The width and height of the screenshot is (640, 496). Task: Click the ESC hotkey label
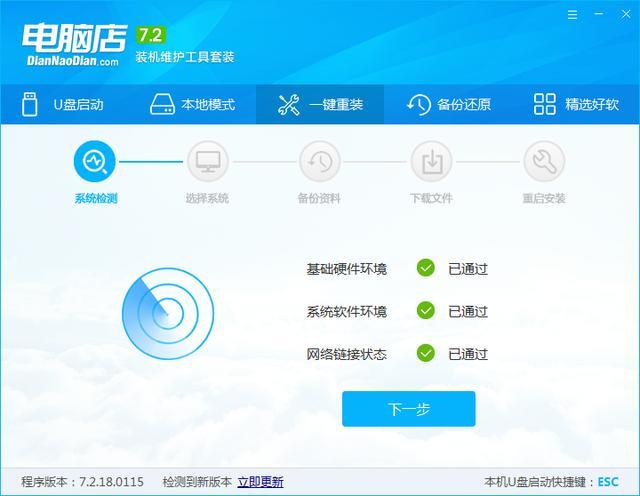tap(608, 482)
